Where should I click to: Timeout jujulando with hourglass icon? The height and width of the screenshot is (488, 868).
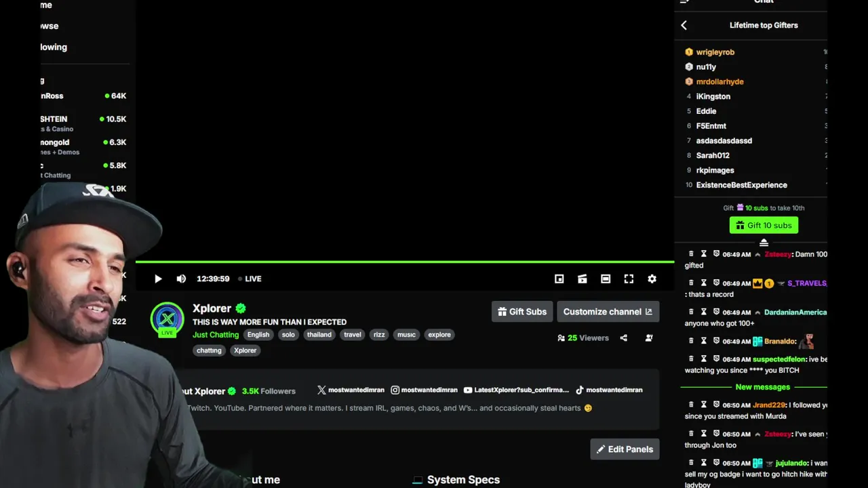pyautogui.click(x=704, y=463)
